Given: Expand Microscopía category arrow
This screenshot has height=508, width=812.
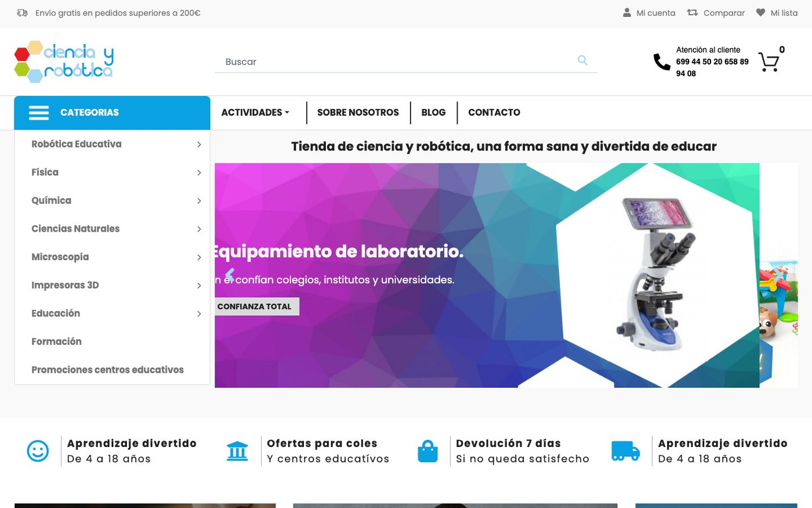Looking at the screenshot, I should click(x=199, y=257).
